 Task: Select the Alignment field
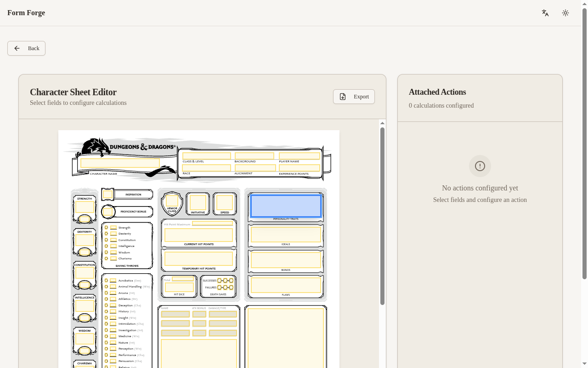(255, 168)
